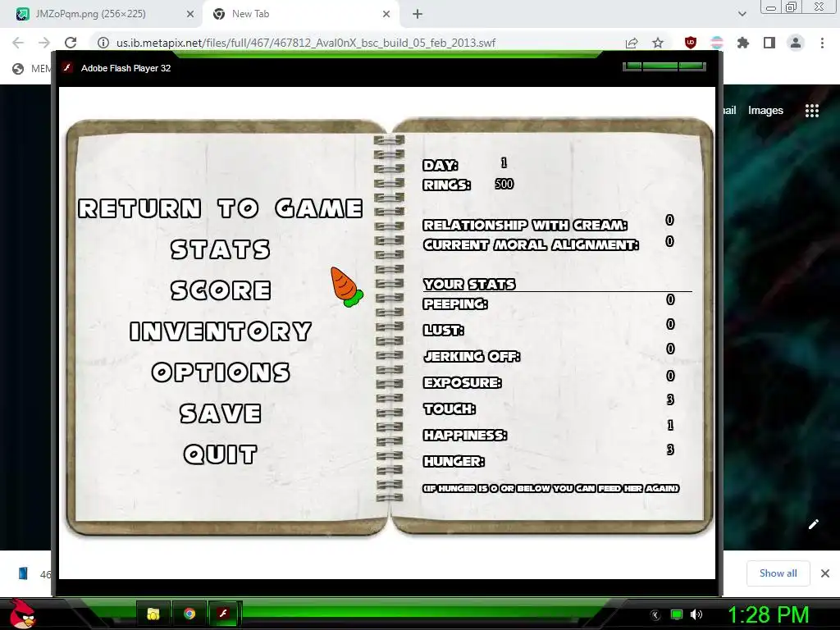Open Chrome three-dot menu
Viewport: 840px width, 630px height.
point(822,43)
